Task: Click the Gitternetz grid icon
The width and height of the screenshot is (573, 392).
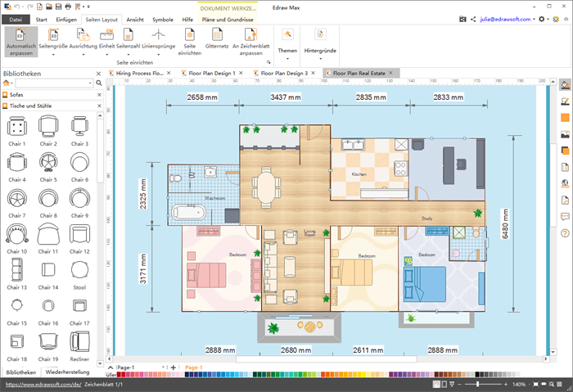Action: coord(218,34)
